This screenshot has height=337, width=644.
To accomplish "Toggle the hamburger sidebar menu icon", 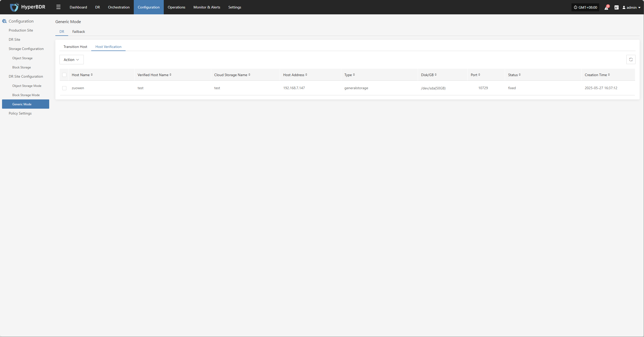I will pos(58,7).
